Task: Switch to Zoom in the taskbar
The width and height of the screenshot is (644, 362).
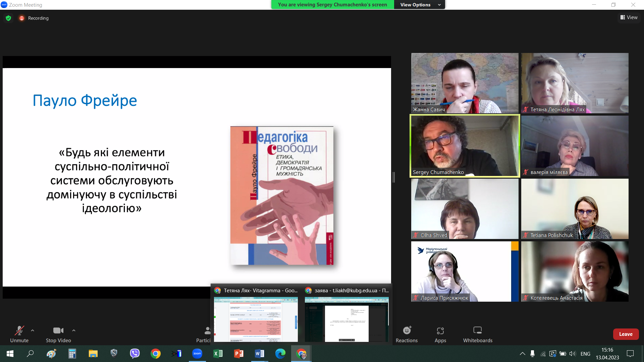Action: coord(197,354)
